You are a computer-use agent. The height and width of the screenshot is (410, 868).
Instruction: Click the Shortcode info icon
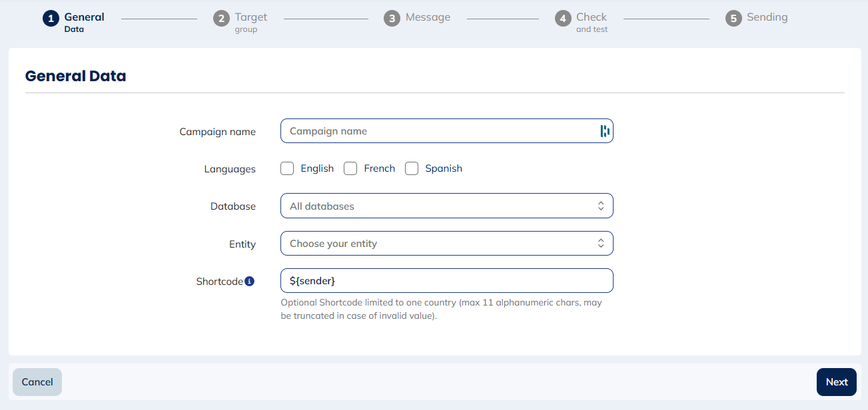[250, 280]
